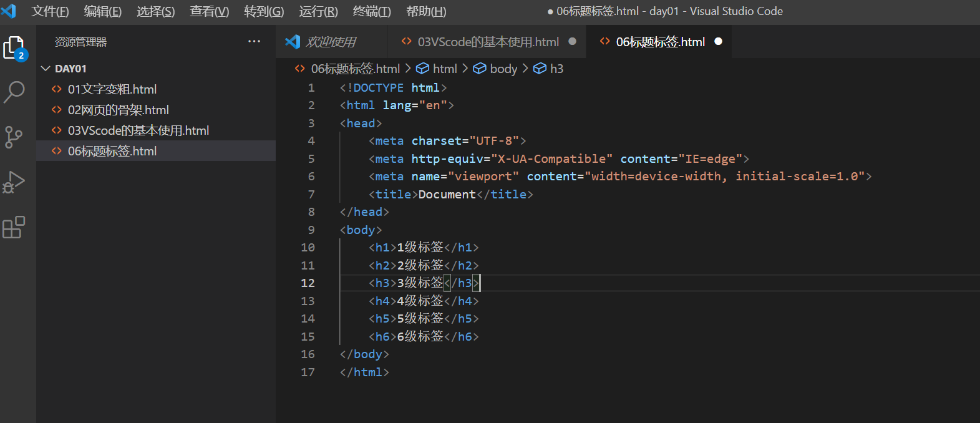980x423 pixels.
Task: Click the 3级标签 heading text
Action: [420, 283]
